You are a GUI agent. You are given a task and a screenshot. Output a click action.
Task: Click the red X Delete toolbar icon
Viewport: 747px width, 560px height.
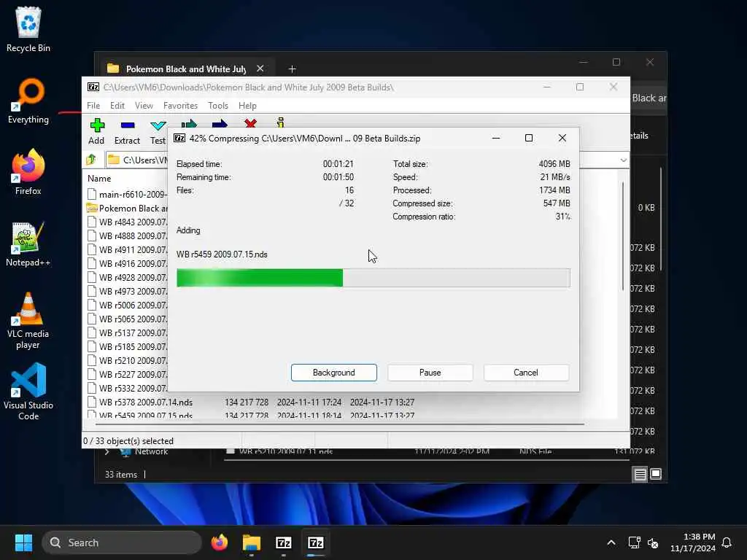pyautogui.click(x=250, y=123)
